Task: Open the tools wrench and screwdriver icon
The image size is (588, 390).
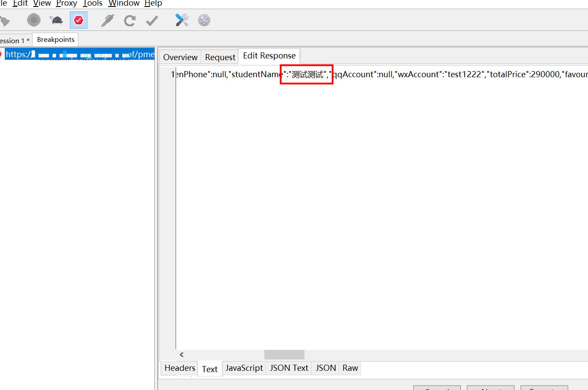Action: click(181, 20)
